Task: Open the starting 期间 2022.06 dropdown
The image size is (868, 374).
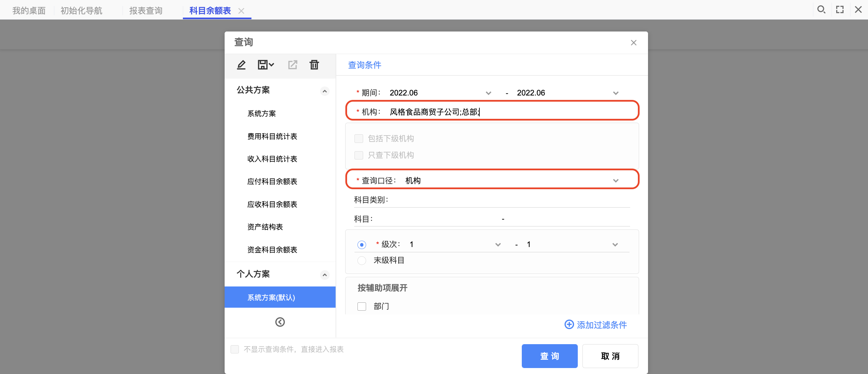Action: (488, 93)
